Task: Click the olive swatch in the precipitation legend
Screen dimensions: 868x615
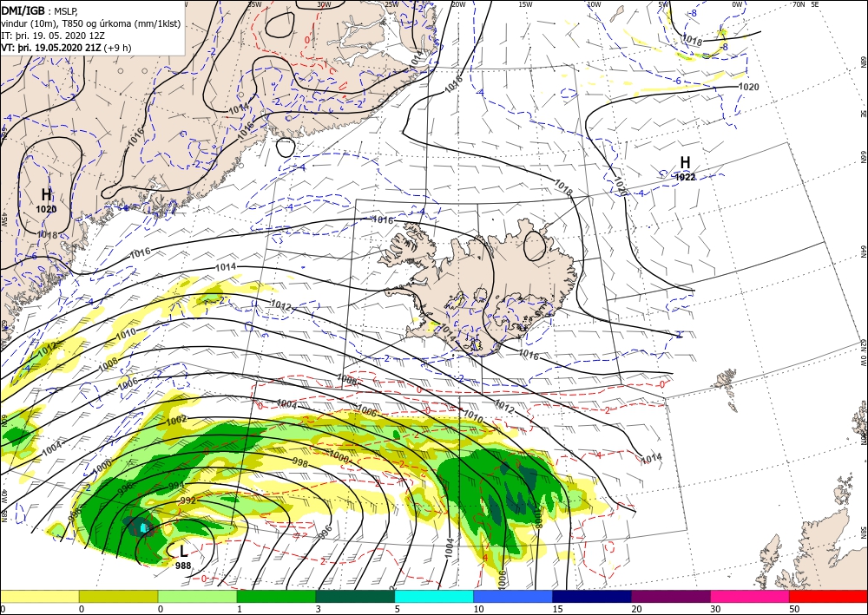Action: click(118, 596)
